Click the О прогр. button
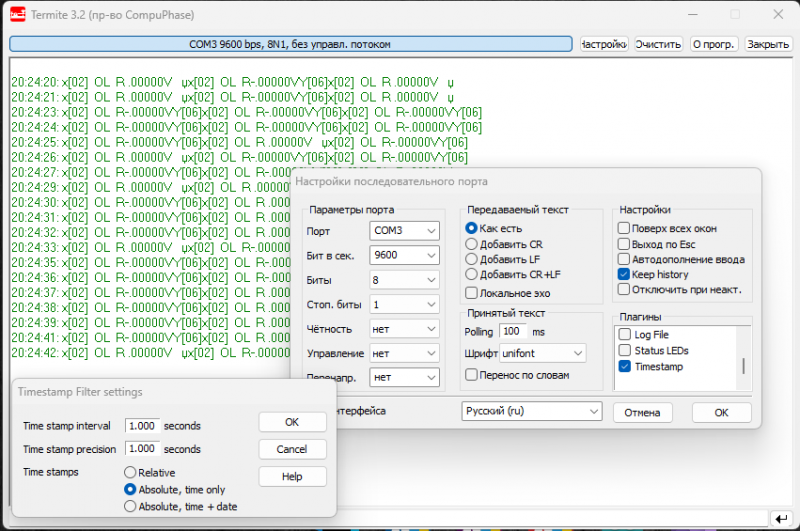Screen dimensions: 800x531 [713, 45]
